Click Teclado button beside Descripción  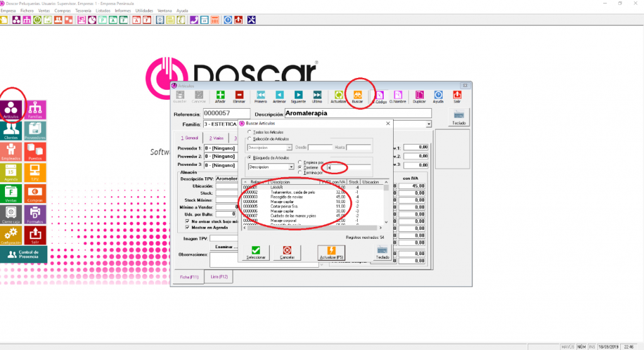458,118
